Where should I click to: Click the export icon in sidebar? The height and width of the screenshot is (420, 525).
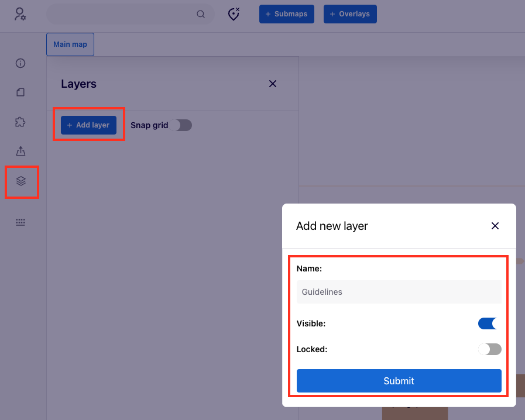(x=20, y=151)
